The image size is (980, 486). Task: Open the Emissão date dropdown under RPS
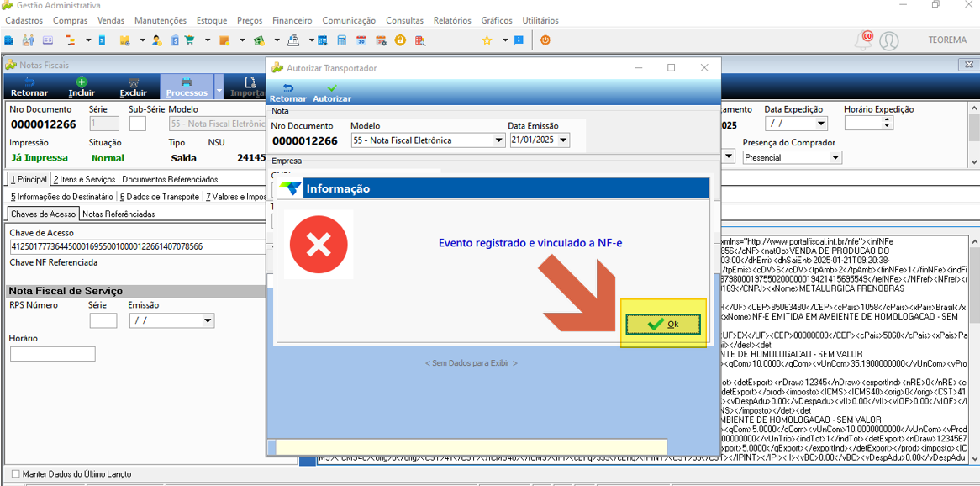208,321
